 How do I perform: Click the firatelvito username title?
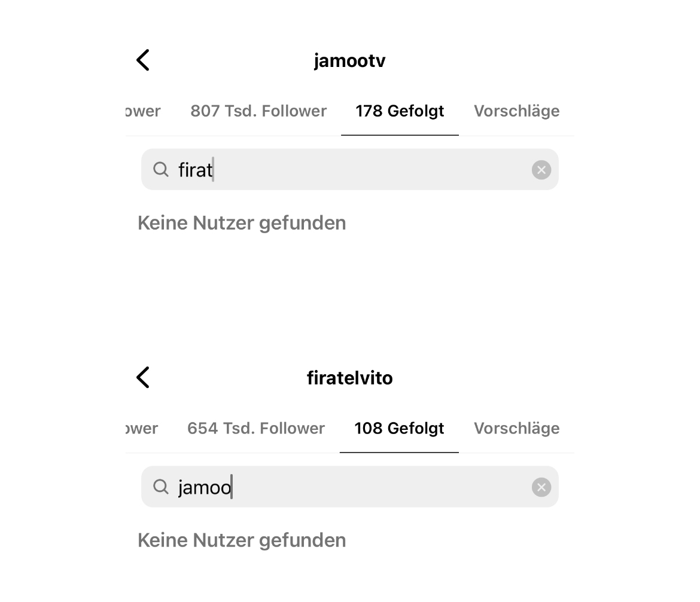point(349,378)
